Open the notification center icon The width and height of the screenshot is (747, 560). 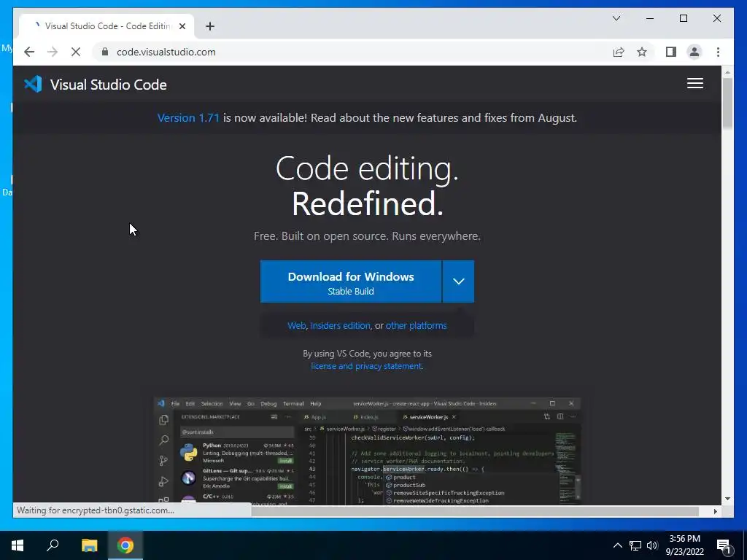(x=724, y=545)
